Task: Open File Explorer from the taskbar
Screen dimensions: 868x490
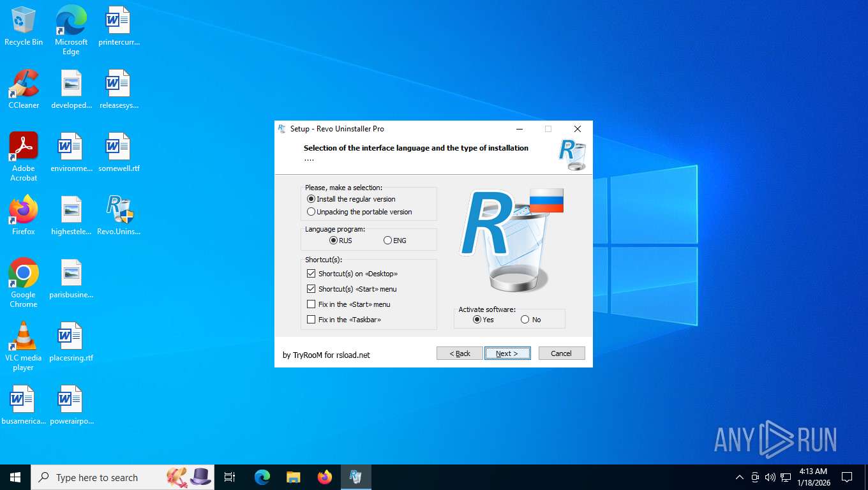Action: tap(293, 477)
